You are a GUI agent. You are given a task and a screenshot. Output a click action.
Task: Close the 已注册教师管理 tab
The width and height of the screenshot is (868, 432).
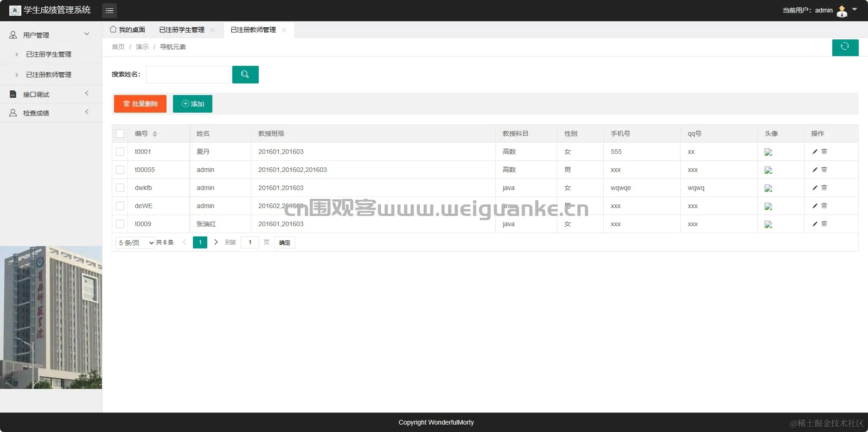tap(284, 30)
